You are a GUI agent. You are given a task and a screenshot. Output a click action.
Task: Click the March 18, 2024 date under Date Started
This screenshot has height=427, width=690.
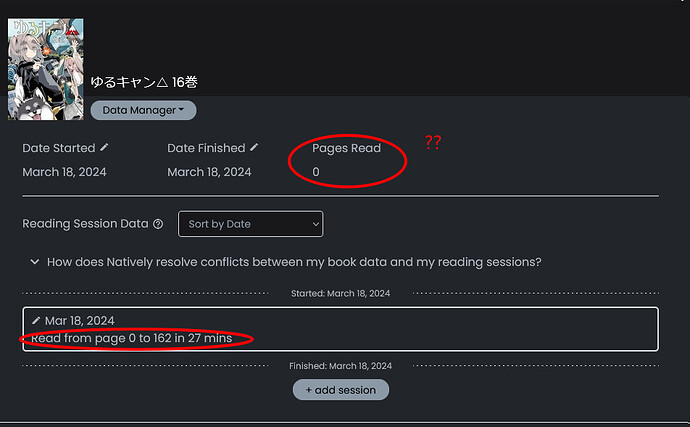pos(64,172)
